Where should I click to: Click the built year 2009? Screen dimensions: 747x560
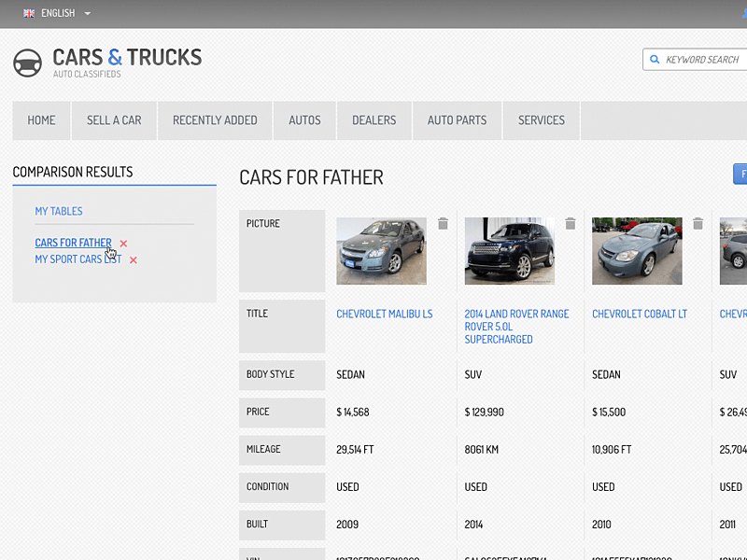pos(347,525)
